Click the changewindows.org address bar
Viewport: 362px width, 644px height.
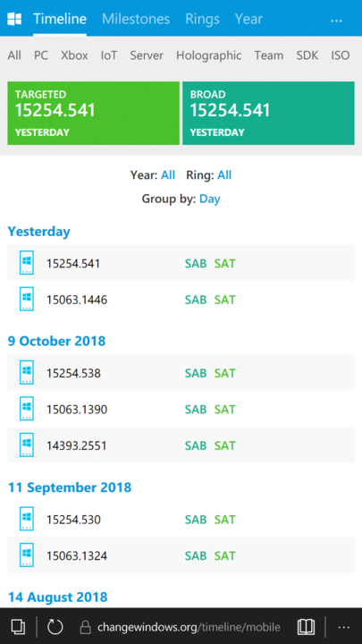click(x=181, y=627)
